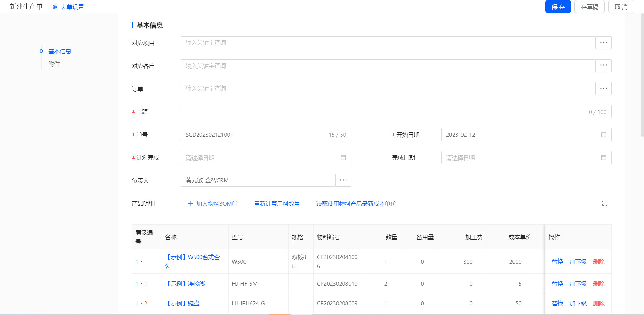Click 存草稿 to save as draft
644x315 pixels.
(589, 7)
